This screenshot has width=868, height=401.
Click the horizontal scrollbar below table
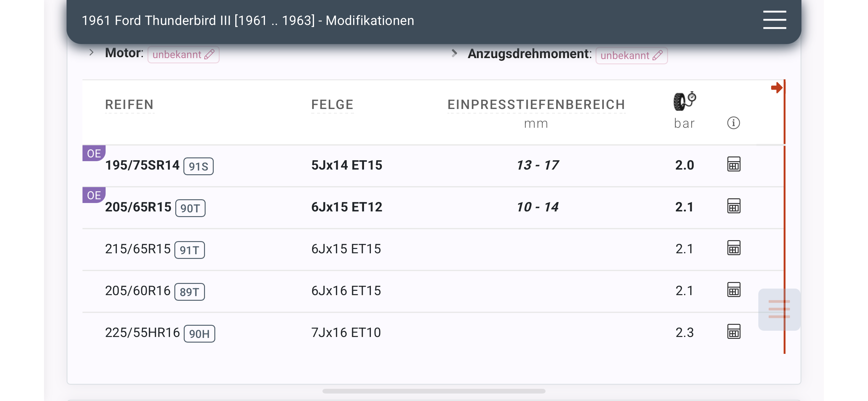point(434,391)
